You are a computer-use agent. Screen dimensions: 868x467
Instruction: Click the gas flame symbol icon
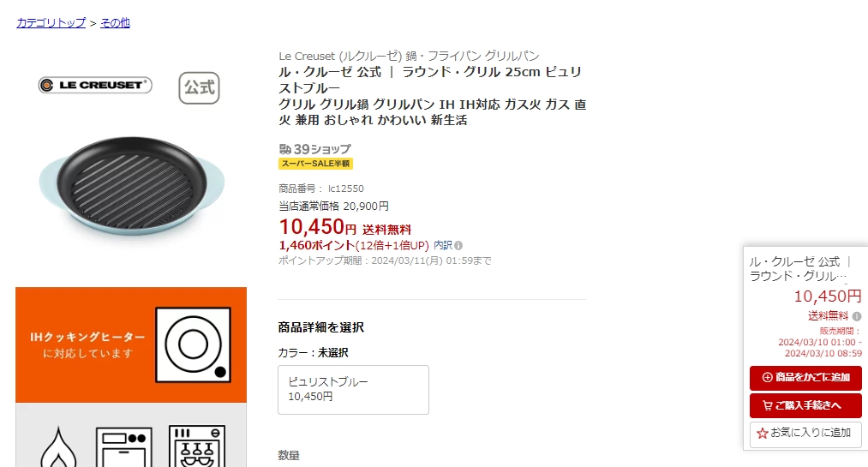coord(59,447)
